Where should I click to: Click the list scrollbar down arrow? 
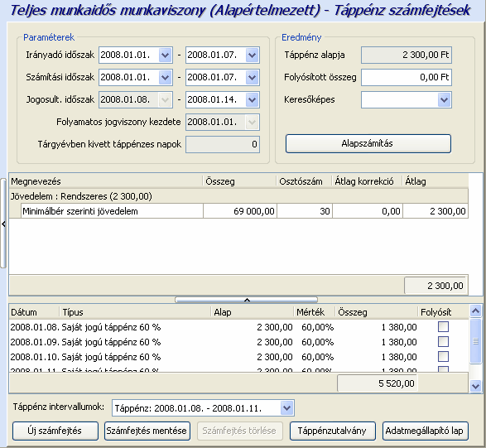coord(475,386)
